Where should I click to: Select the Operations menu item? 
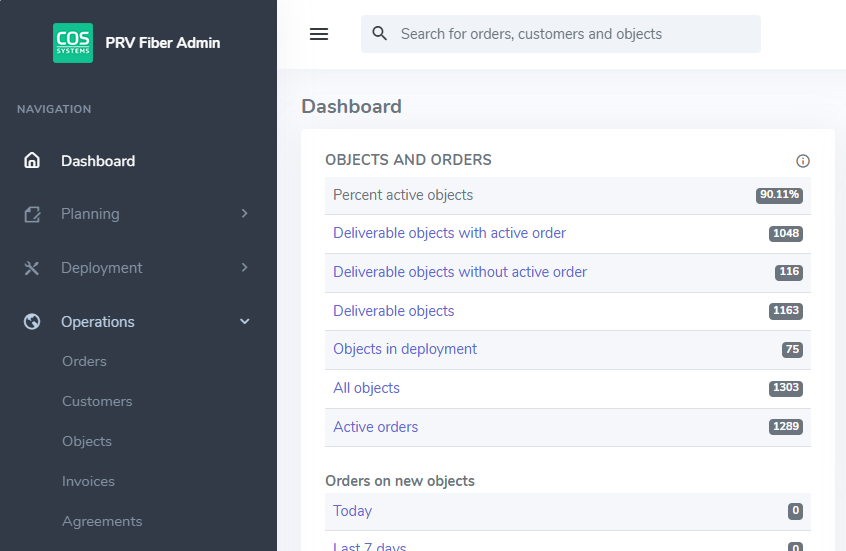pyautogui.click(x=98, y=322)
